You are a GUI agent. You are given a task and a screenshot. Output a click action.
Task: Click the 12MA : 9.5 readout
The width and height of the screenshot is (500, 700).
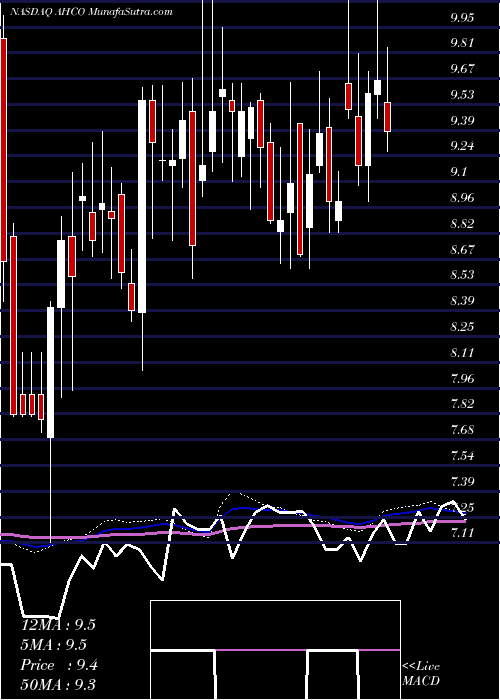coord(58,625)
